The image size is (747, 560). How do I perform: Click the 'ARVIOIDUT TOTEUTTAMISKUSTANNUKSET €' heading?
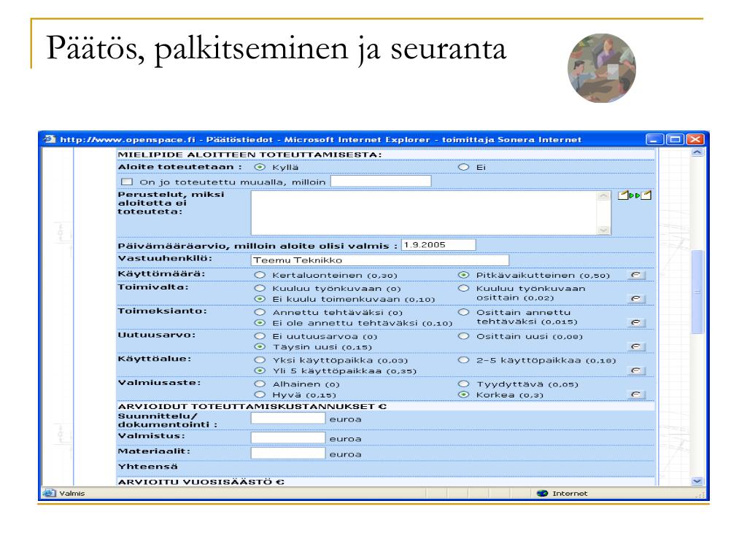coord(252,407)
